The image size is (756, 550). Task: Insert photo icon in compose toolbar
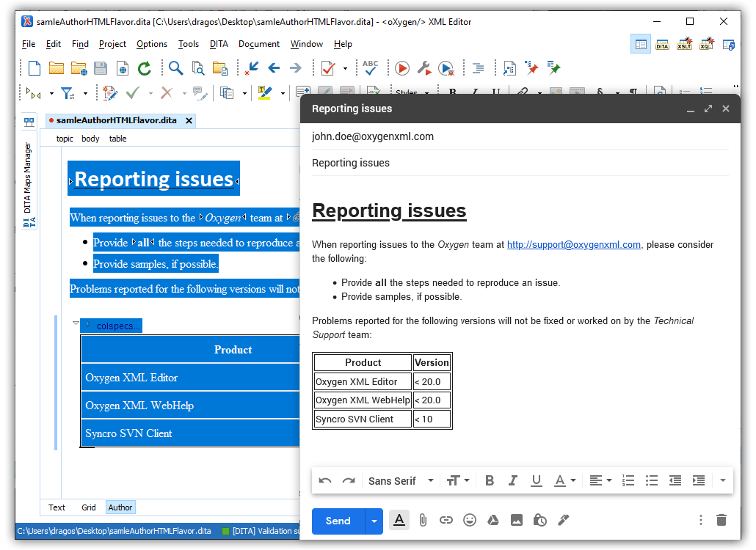[x=517, y=520]
